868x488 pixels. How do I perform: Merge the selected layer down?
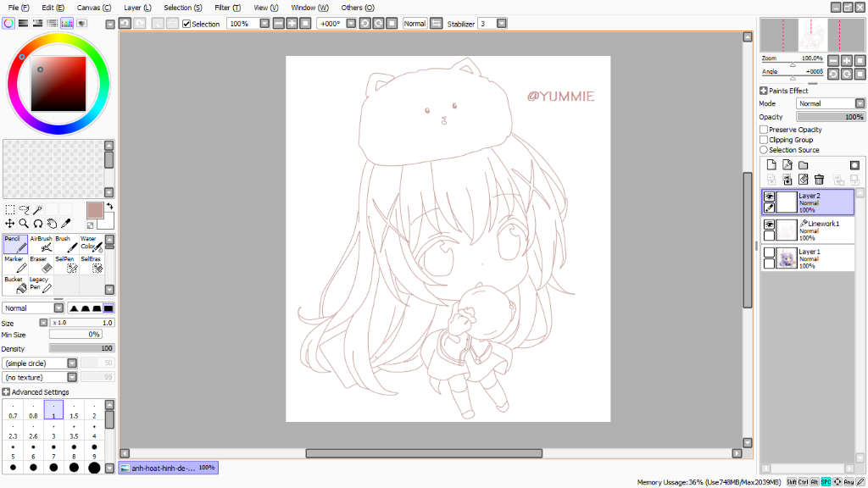787,180
